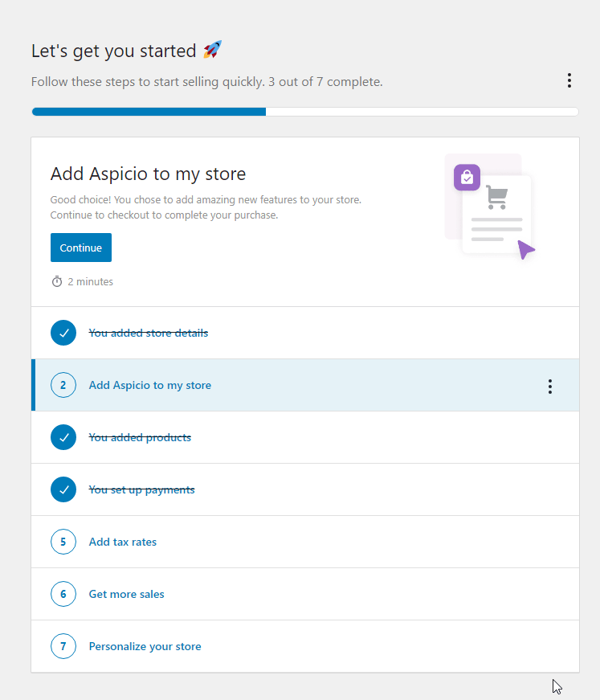This screenshot has width=600, height=700.
Task: Expand the Get more sales step
Action: [x=126, y=593]
